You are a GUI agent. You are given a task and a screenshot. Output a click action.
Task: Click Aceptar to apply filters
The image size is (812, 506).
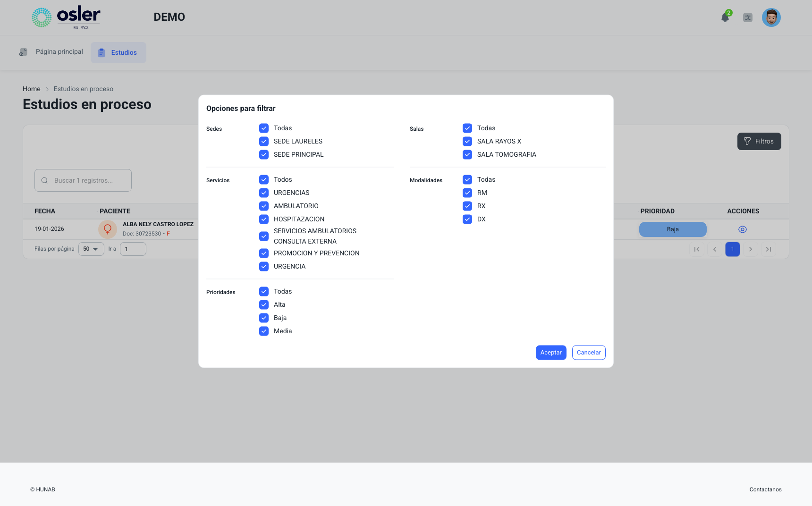coord(551,353)
